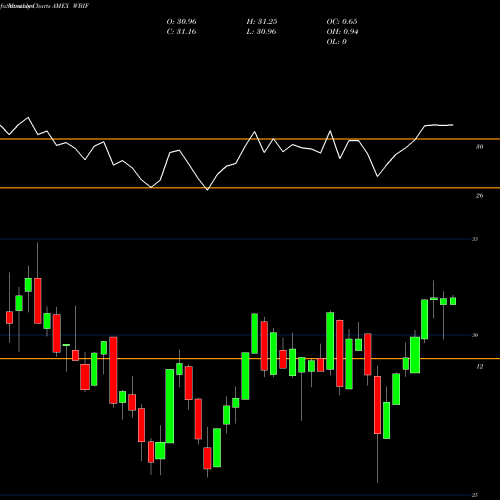Click the low price value L: 30.96
The height and width of the screenshot is (500, 500).
point(261,32)
